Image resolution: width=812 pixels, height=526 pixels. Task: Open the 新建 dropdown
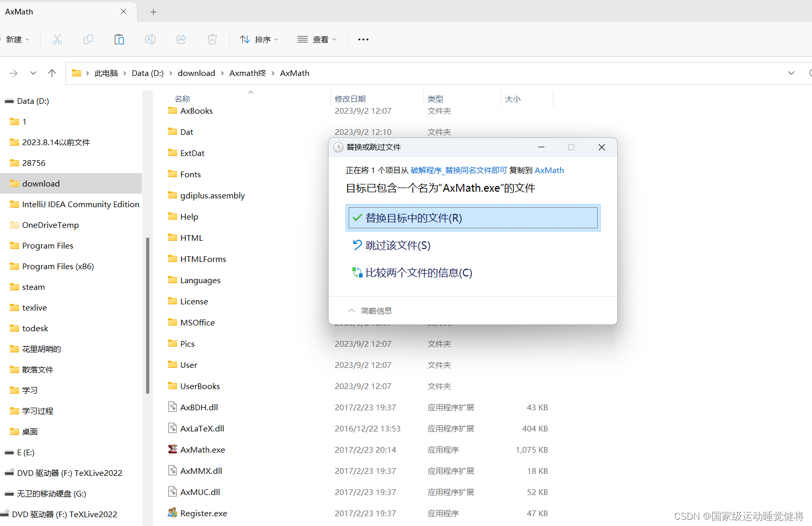click(18, 39)
